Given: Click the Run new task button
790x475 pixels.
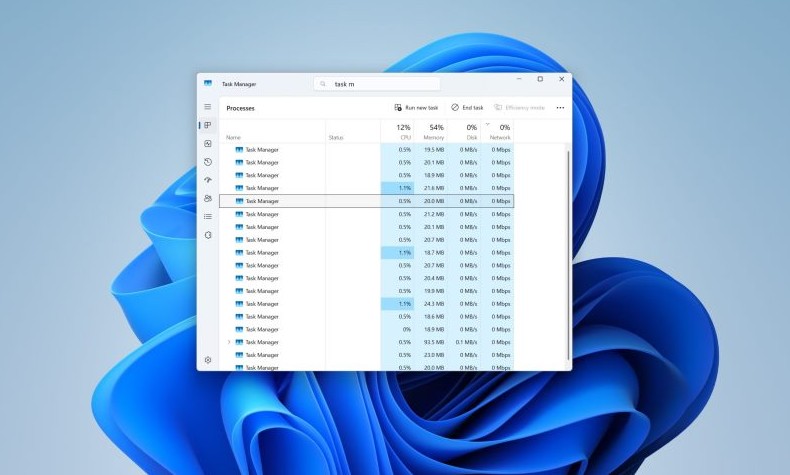Looking at the screenshot, I should click(x=417, y=107).
